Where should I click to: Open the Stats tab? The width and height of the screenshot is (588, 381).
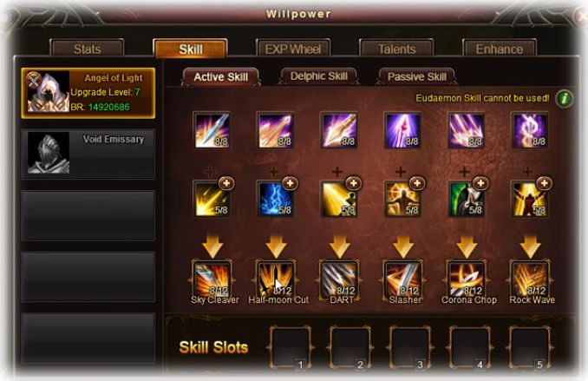point(87,49)
